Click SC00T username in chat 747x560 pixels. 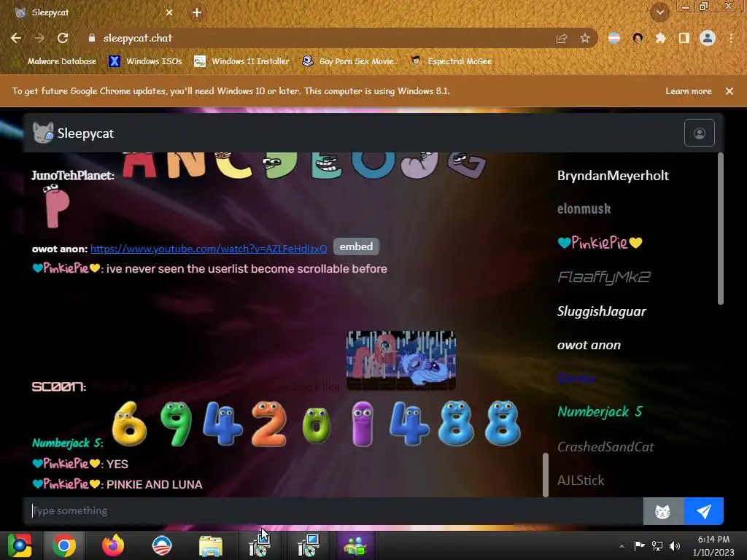pos(58,386)
